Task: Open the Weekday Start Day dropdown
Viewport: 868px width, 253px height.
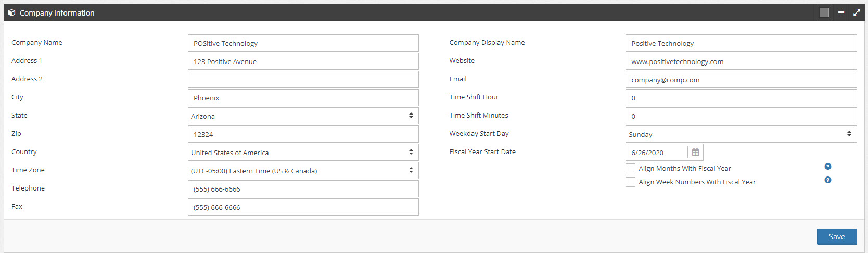Action: click(741, 134)
